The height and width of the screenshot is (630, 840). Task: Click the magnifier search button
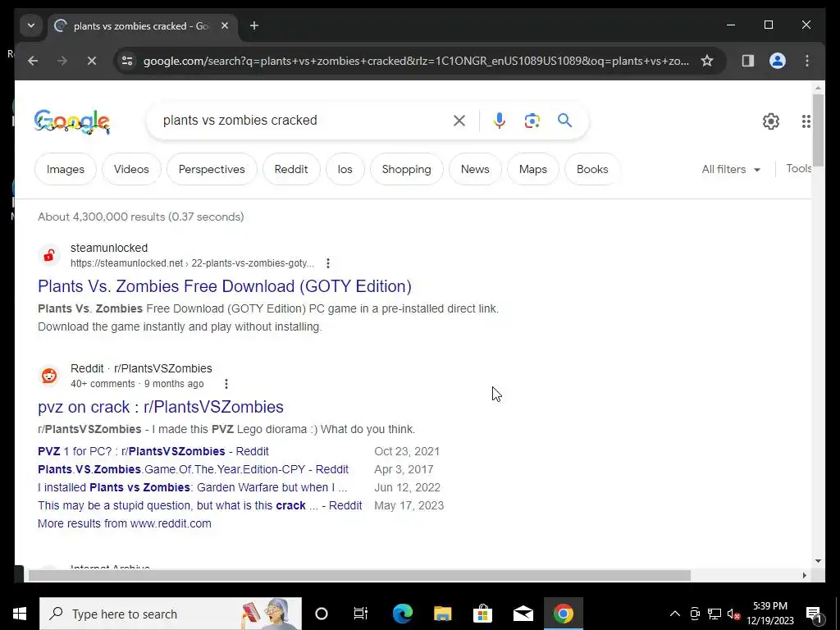(x=564, y=121)
